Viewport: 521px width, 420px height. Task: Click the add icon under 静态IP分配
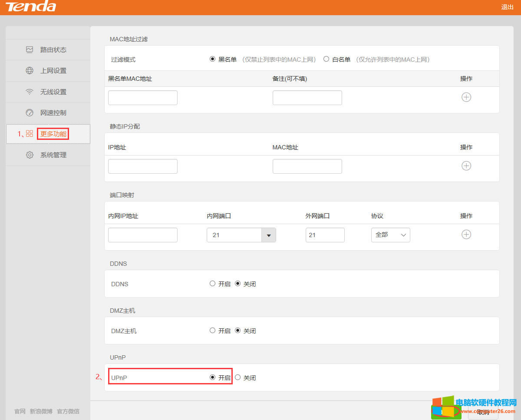coord(466,165)
